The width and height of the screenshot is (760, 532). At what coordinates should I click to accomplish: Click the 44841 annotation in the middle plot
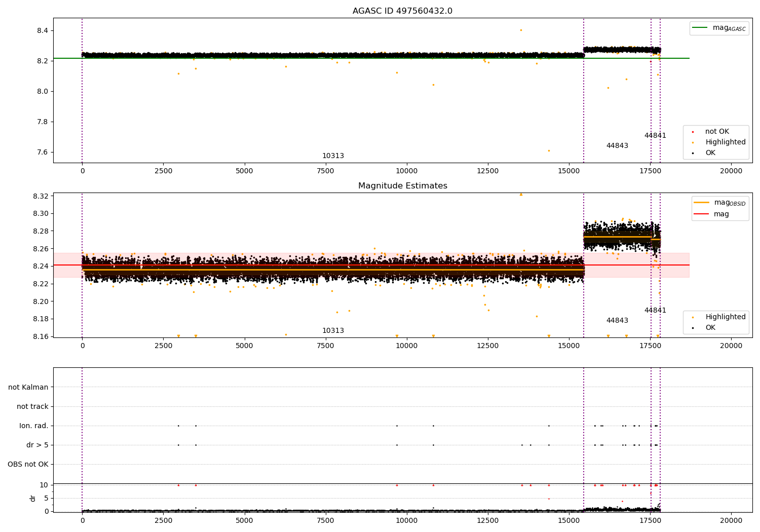655,311
